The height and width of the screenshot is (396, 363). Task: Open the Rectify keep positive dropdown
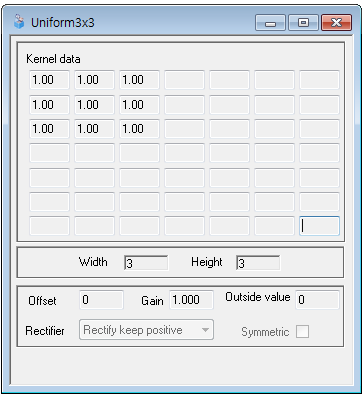(146, 330)
